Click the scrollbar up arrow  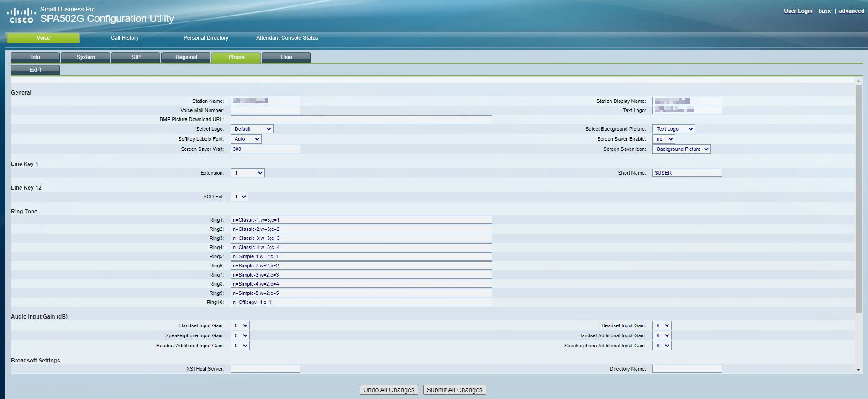858,81
